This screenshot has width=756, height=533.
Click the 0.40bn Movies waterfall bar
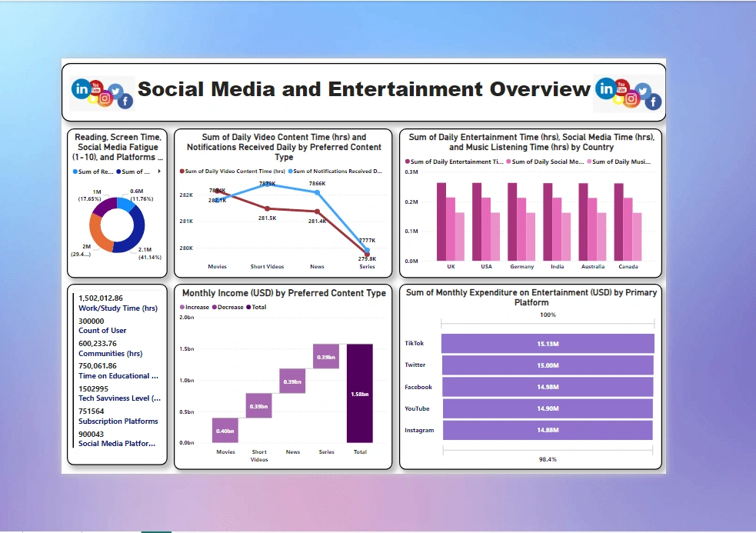[x=225, y=430]
